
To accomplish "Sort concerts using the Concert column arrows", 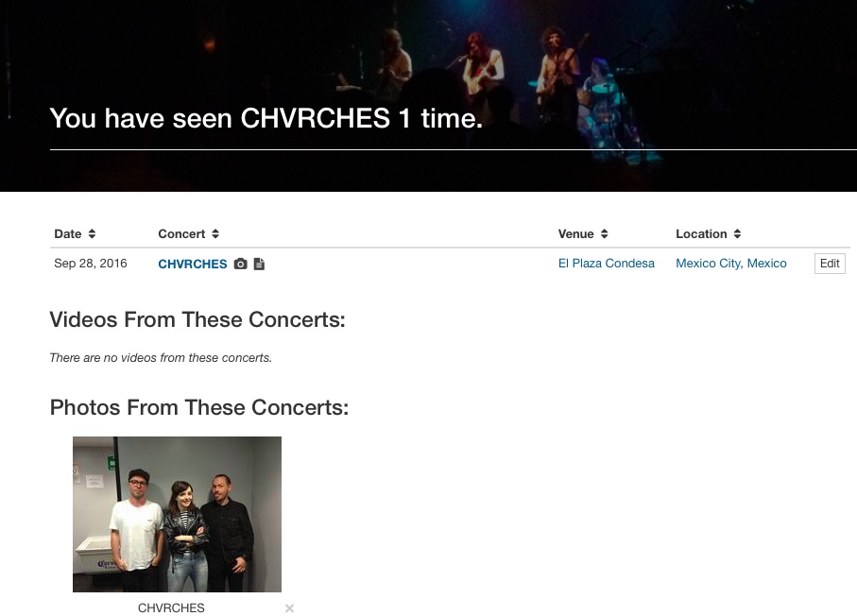I will click(x=215, y=234).
